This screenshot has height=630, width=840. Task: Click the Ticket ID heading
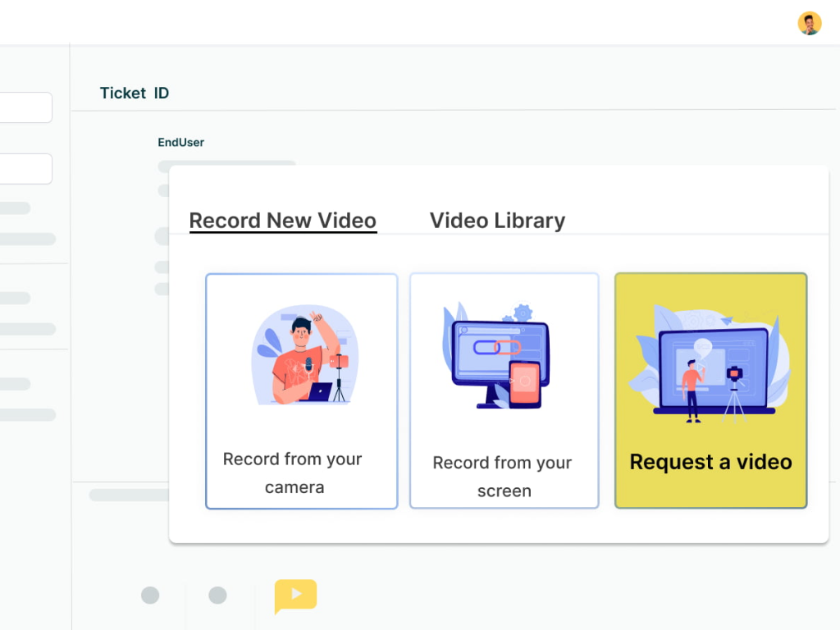tap(135, 93)
